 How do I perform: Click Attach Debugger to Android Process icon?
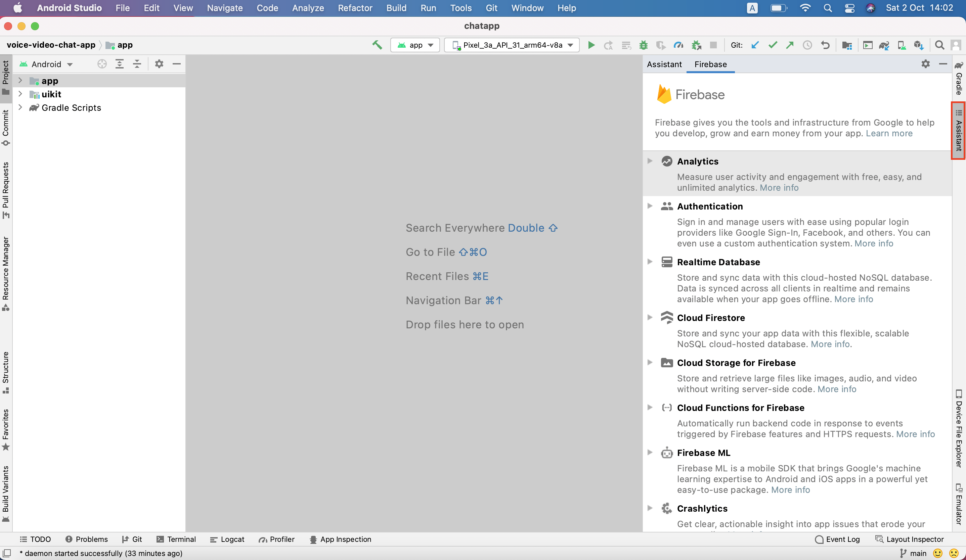[x=696, y=45]
